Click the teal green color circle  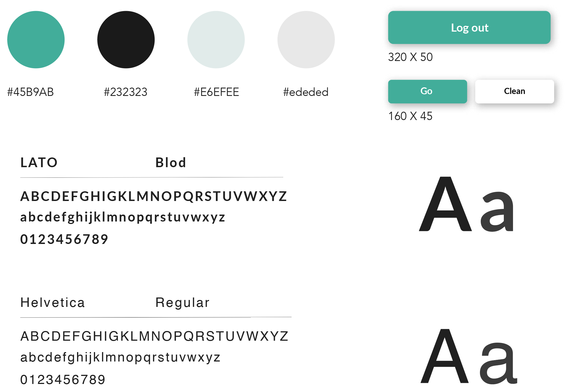(36, 40)
